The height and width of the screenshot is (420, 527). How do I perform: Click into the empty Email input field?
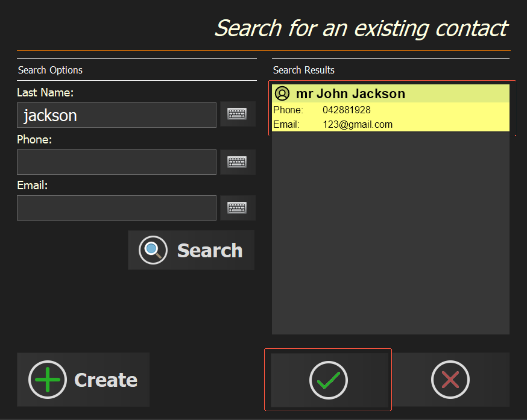[x=117, y=208]
